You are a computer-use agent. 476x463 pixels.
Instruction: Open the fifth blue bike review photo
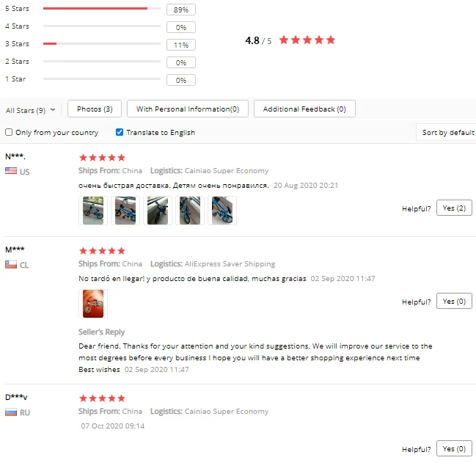(222, 211)
